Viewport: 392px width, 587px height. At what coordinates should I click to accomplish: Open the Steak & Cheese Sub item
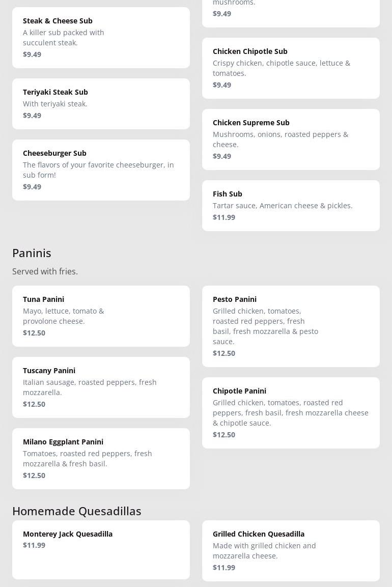(x=101, y=38)
